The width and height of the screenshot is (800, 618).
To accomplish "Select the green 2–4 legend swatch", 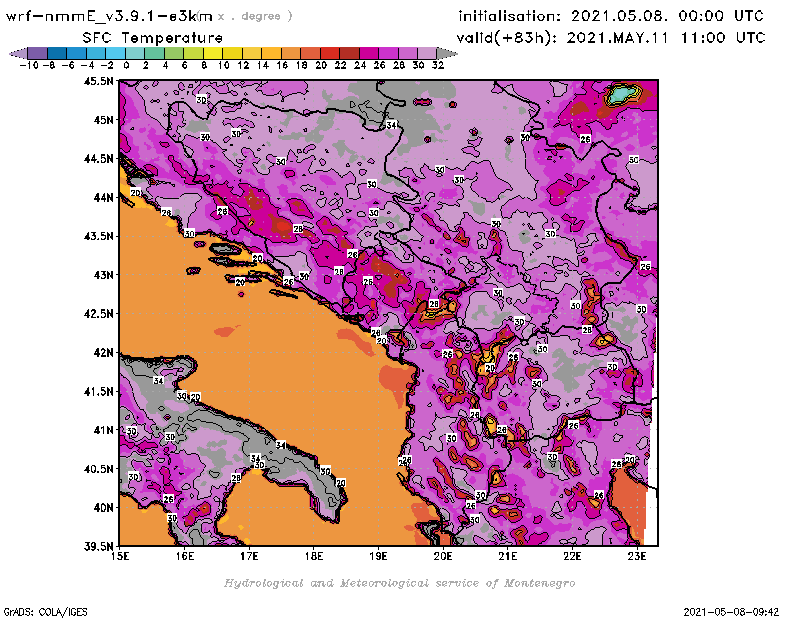I will [155, 53].
